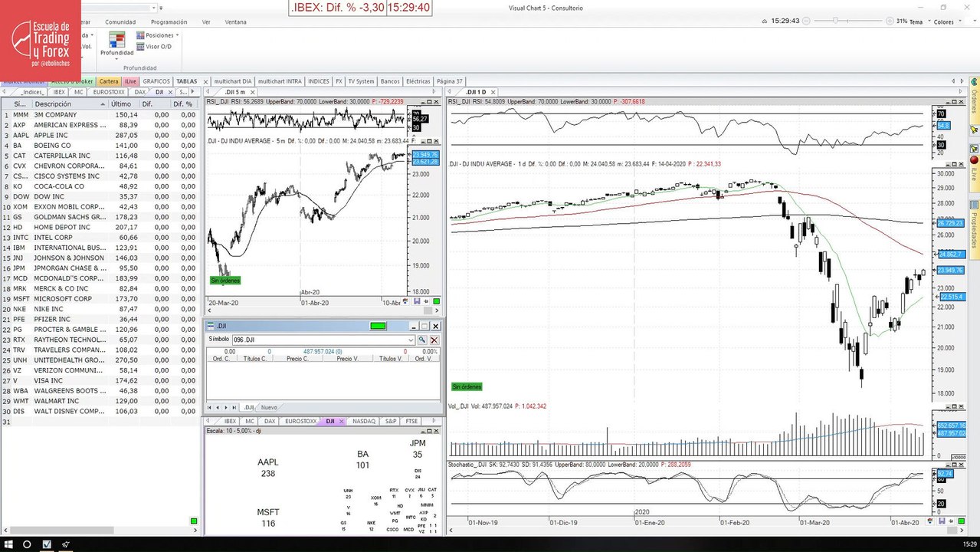Click the zoom in plus button
Viewport: 980px width, 552px height.
pos(890,21)
